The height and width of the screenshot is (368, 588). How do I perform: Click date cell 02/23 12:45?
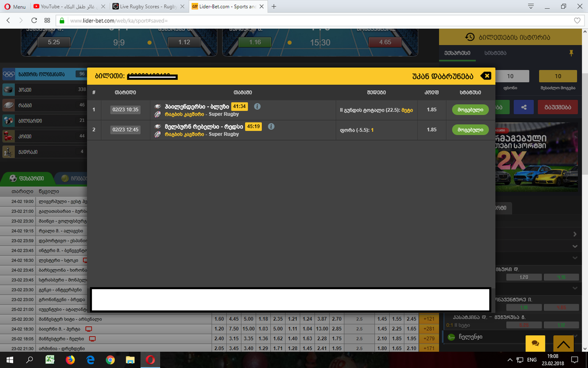125,129
